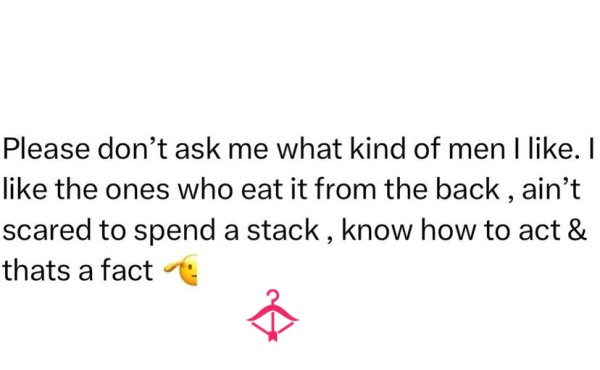
Task: Tap the pointing face emoji
Action: (x=181, y=270)
